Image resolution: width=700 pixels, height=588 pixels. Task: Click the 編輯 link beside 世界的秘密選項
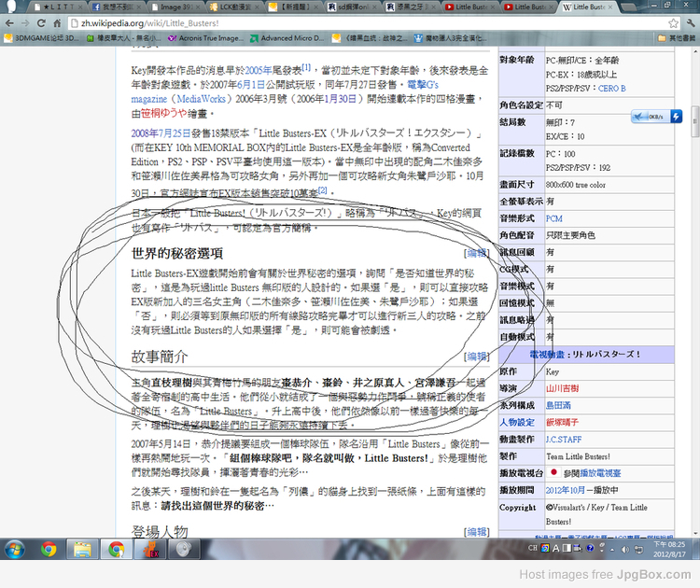(476, 253)
